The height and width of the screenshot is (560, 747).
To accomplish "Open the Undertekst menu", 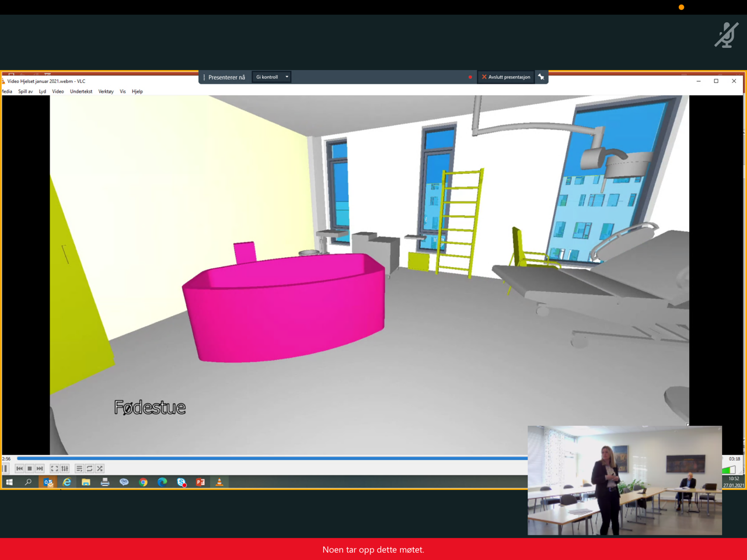I will [81, 92].
